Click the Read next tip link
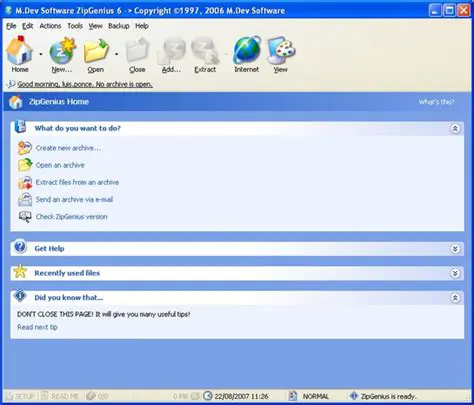 37,327
